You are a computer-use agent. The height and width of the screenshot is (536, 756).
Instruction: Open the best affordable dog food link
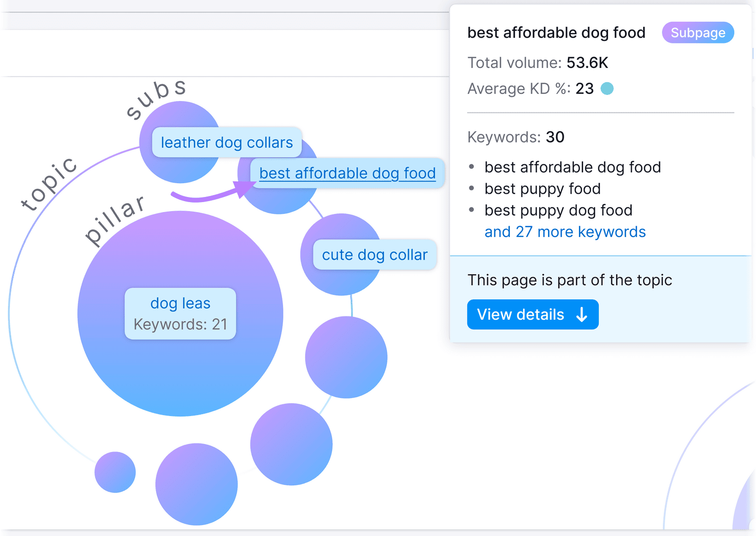tap(348, 173)
